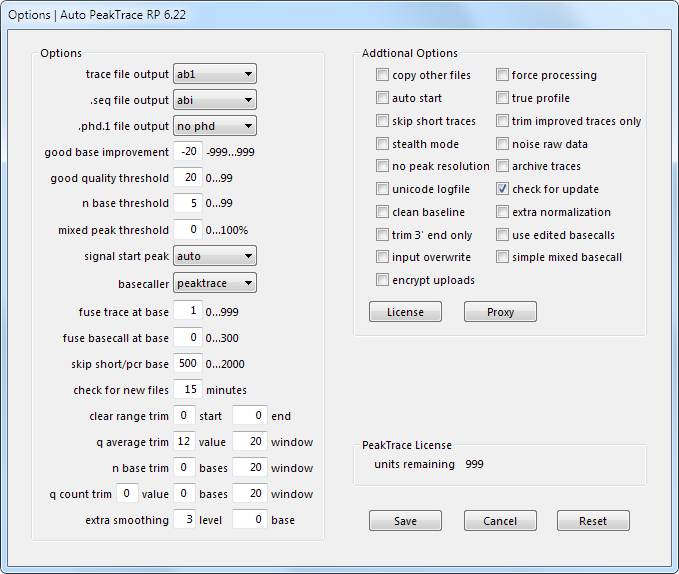Screen dimensions: 679x574
Task: Edit mixed peak threshold field
Action: click(x=188, y=229)
